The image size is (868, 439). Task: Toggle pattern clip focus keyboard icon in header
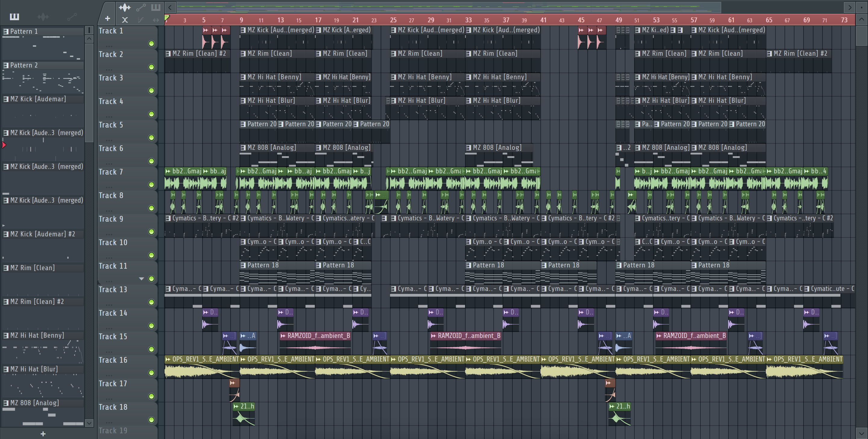click(x=156, y=7)
